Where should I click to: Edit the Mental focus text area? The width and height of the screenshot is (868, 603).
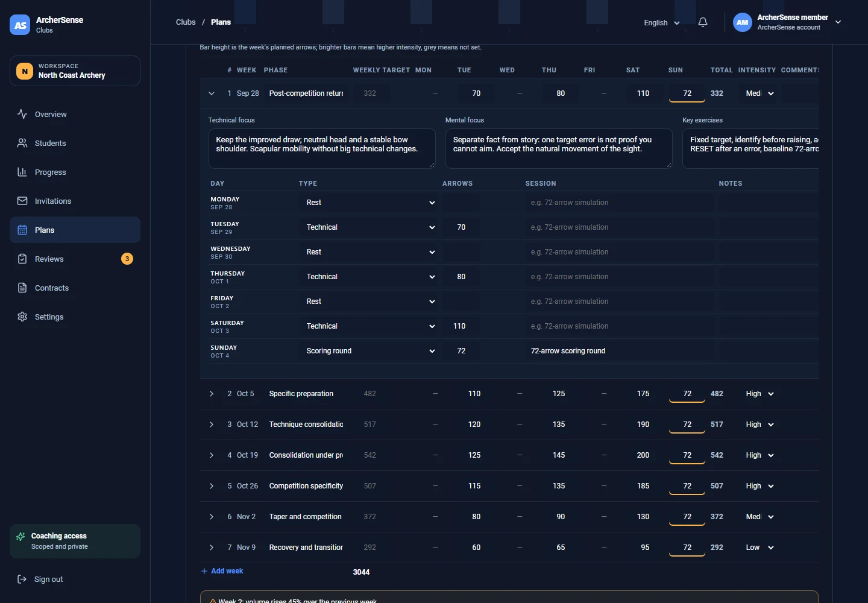tap(559, 148)
